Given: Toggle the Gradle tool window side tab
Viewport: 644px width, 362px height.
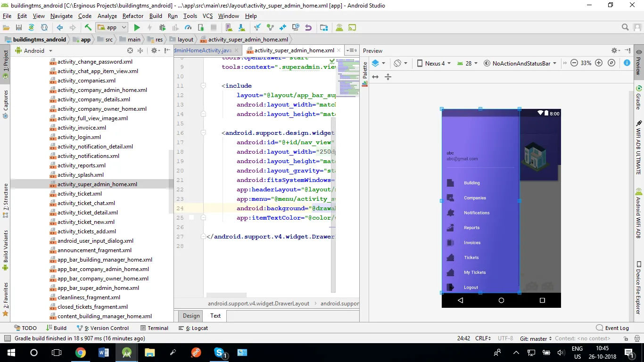Looking at the screenshot, I should [x=639, y=98].
